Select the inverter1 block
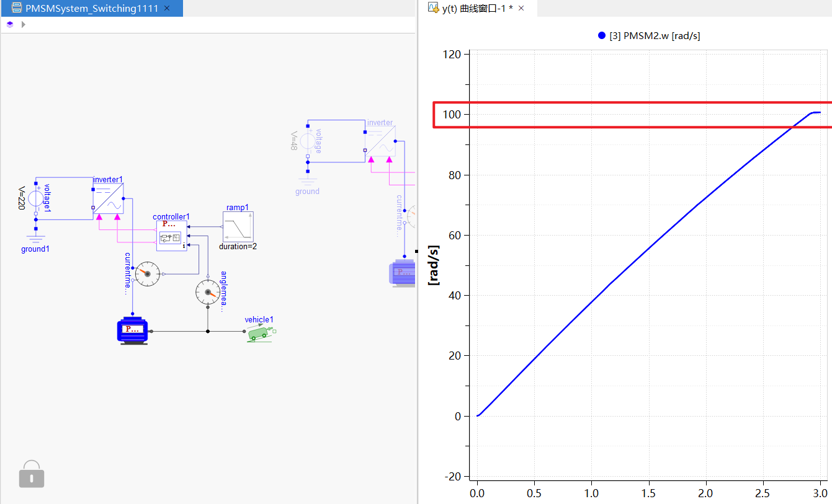The width and height of the screenshot is (832, 504). [108, 198]
